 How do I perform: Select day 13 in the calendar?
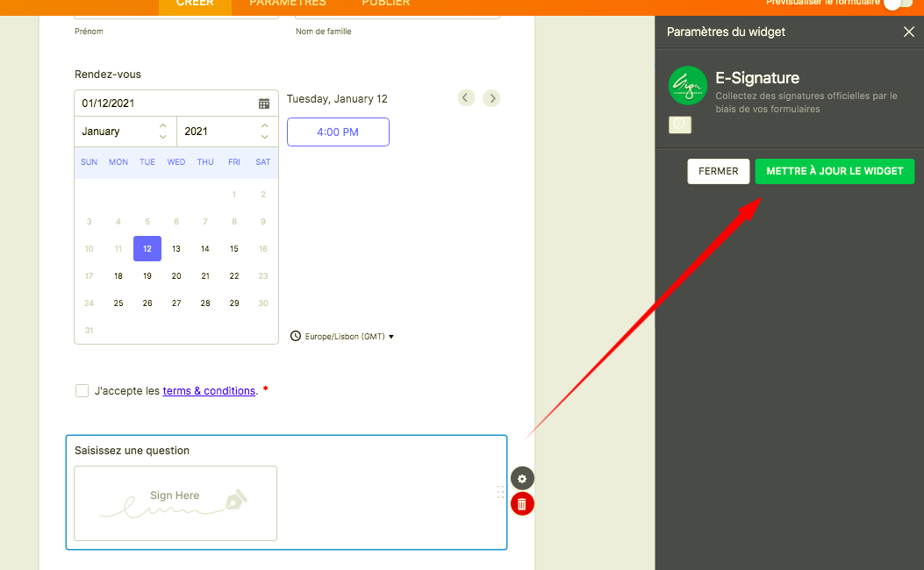[176, 248]
